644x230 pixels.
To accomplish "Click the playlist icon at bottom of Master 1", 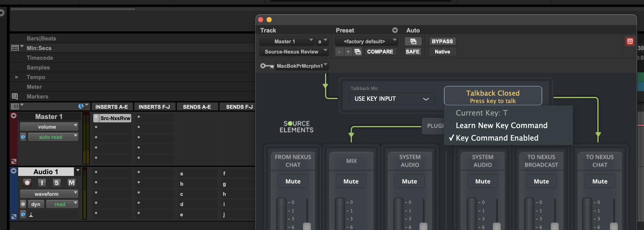I will pyautogui.click(x=14, y=161).
